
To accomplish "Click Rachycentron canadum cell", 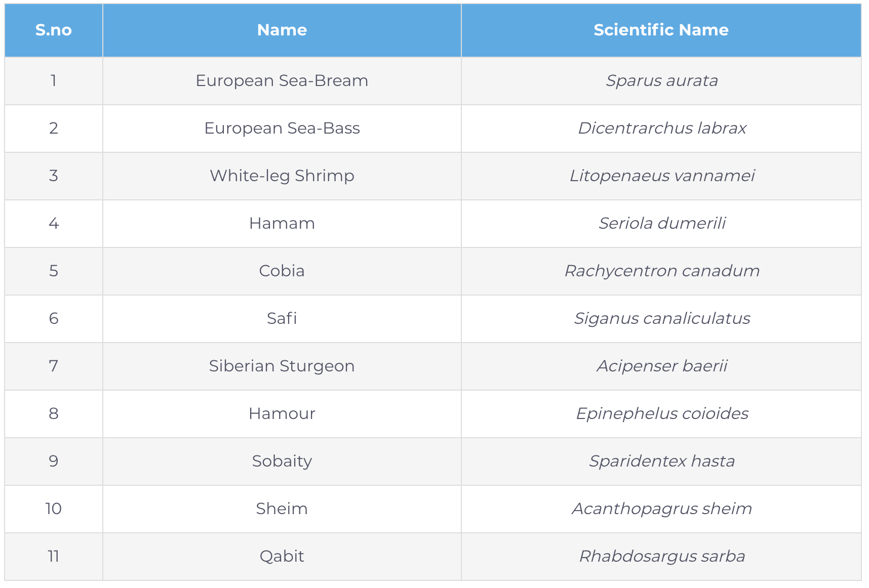I will [x=662, y=271].
